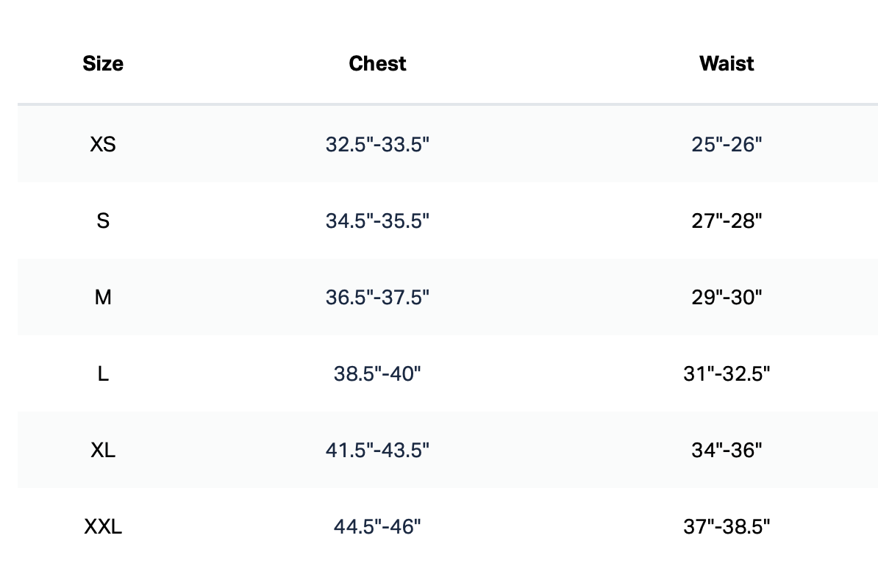Screen dimensions: 878x588
Task: Click waist measurement 25"-26"
Action: click(x=727, y=144)
